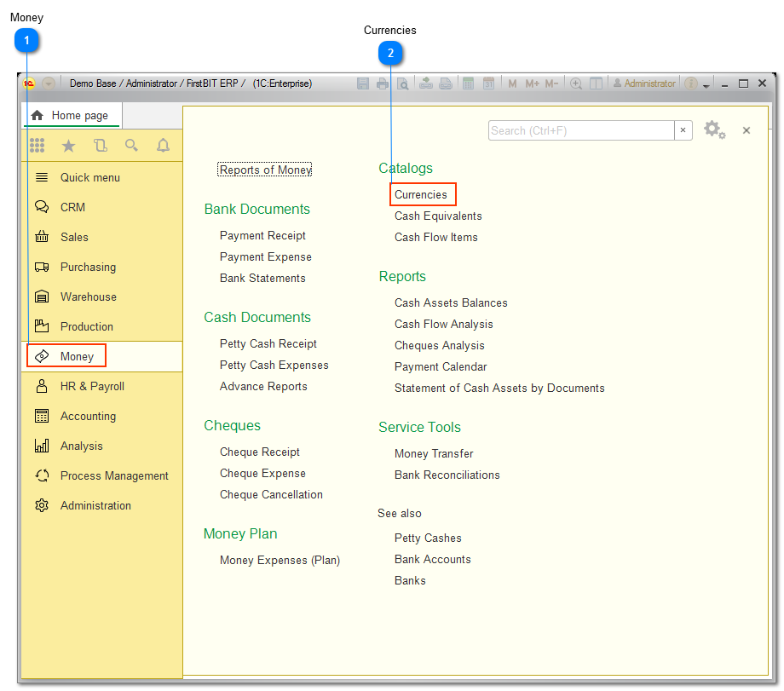The width and height of the screenshot is (784, 691).
Task: Click the Print toolbar icon
Action: [383, 83]
